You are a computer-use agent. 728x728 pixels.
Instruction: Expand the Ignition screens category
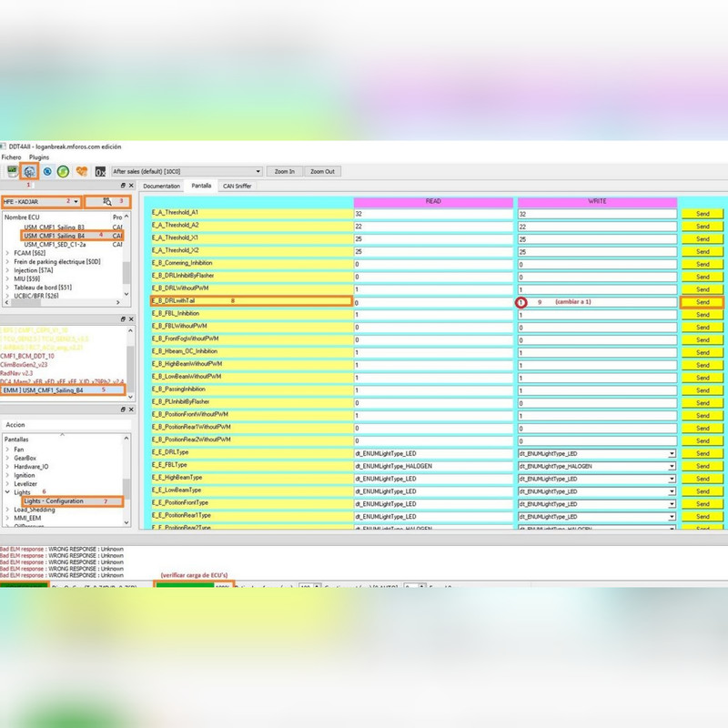click(7, 475)
